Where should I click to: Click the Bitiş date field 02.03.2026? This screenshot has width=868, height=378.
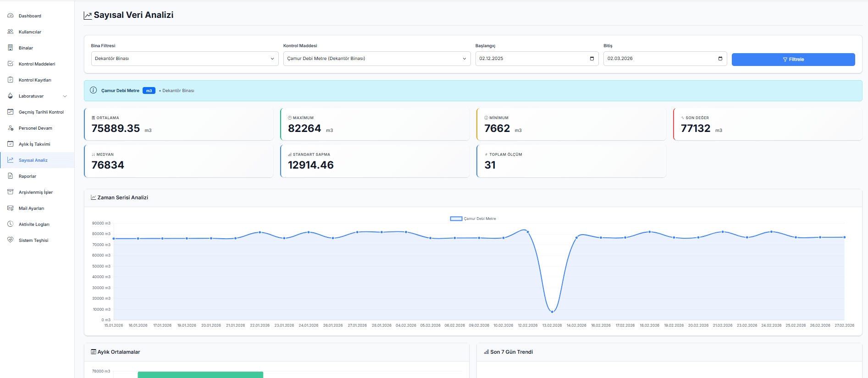click(665, 59)
